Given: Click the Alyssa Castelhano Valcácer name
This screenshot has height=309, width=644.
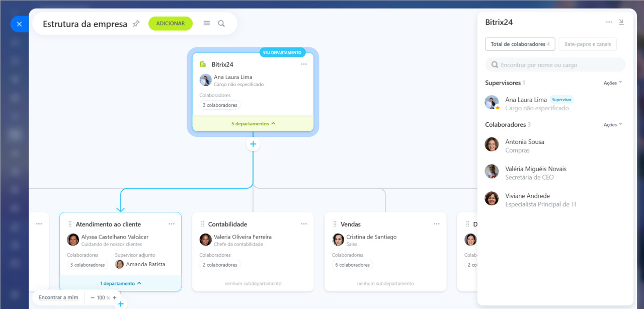Looking at the screenshot, I should (x=115, y=237).
